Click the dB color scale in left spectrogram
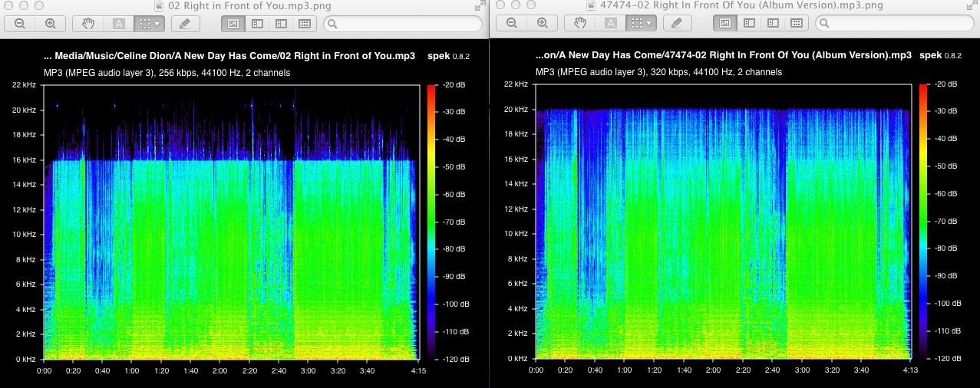This screenshot has height=388, width=980. click(432, 221)
